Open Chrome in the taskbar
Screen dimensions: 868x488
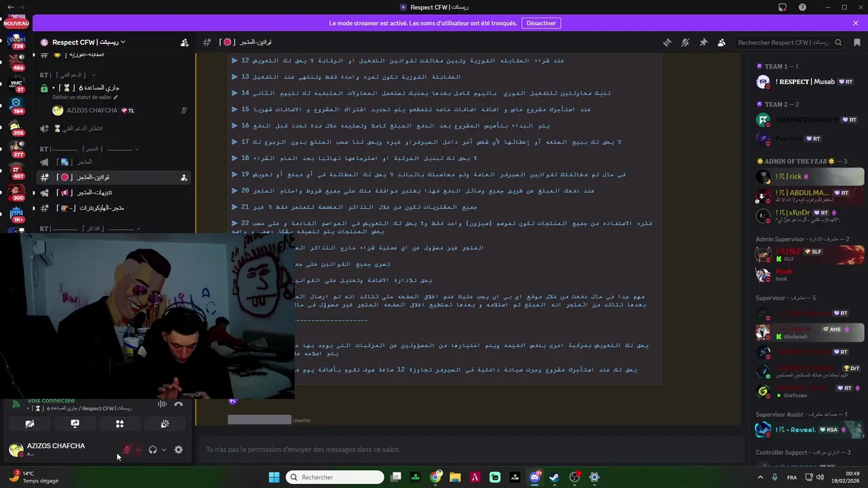435,477
